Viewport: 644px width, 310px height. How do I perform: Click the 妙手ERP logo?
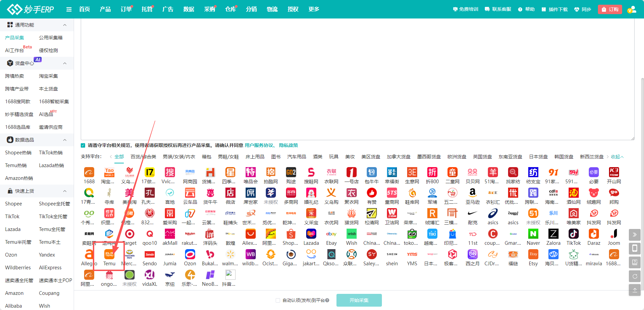[30, 9]
